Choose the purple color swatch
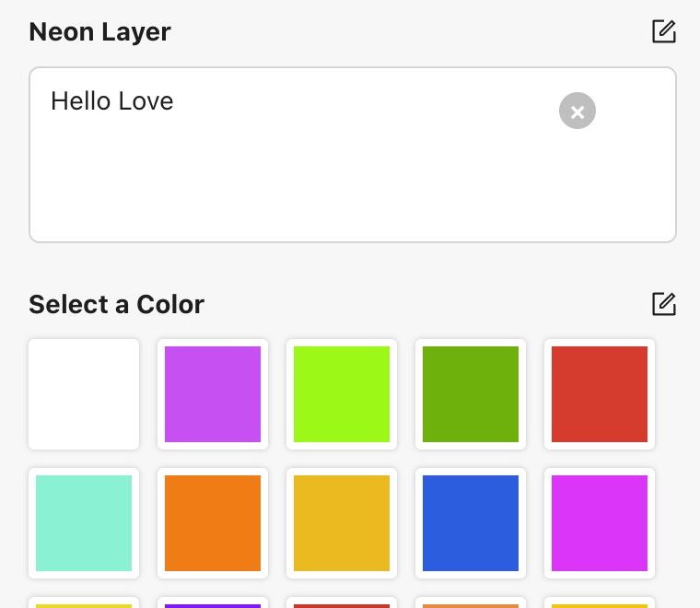The image size is (700, 608). [213, 394]
